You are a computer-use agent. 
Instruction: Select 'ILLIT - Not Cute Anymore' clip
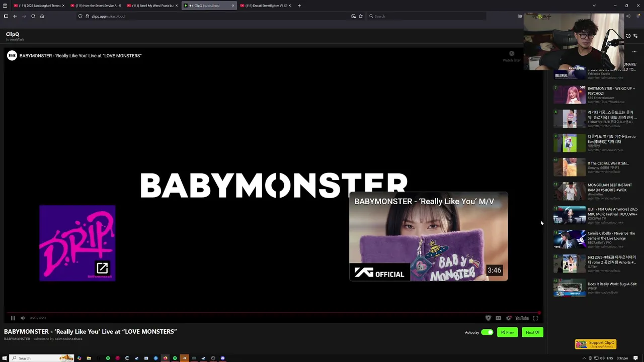pyautogui.click(x=596, y=215)
